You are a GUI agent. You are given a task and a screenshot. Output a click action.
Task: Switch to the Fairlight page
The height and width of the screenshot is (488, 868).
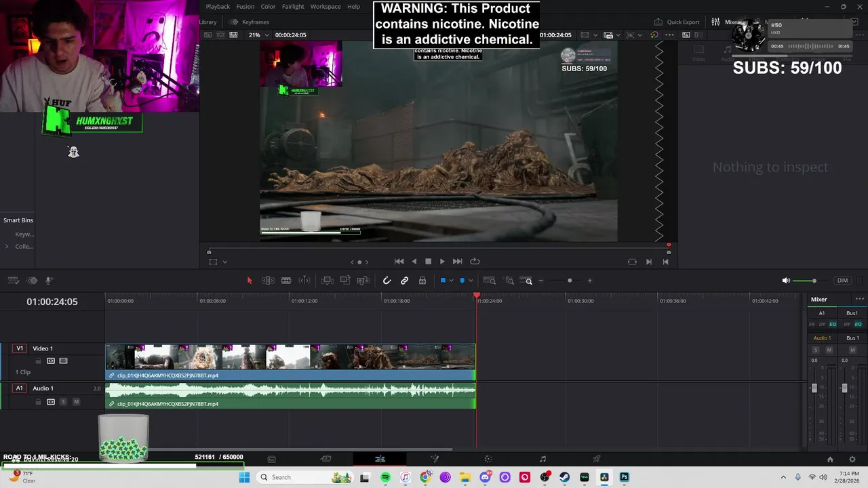pyautogui.click(x=542, y=459)
